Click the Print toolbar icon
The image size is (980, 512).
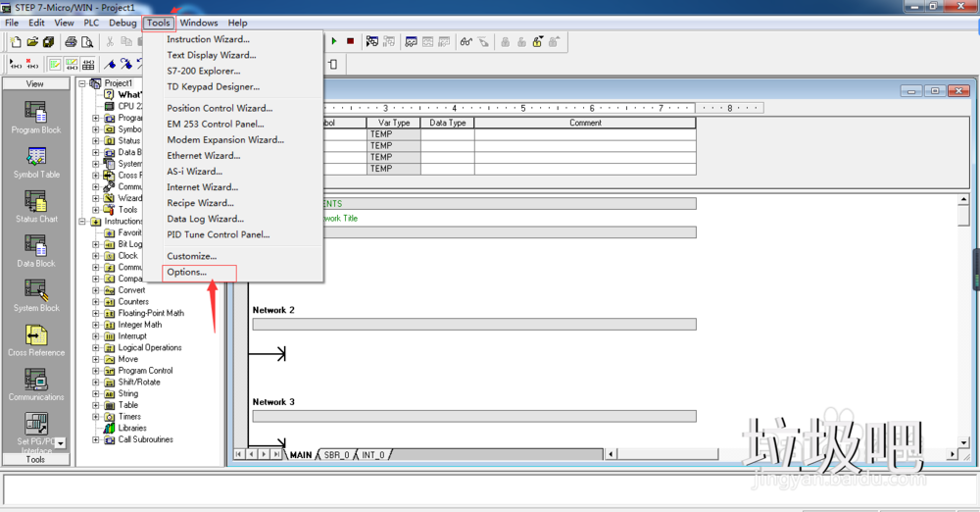point(71,42)
